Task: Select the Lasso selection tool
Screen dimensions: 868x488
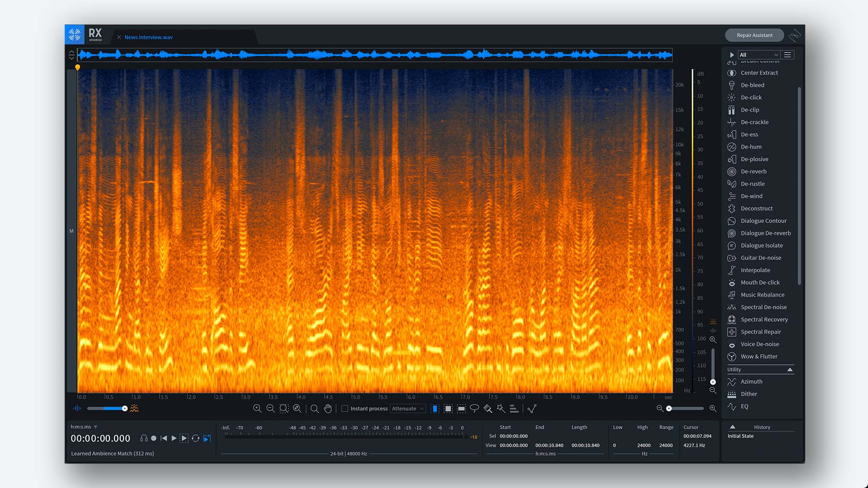Action: [475, 409]
